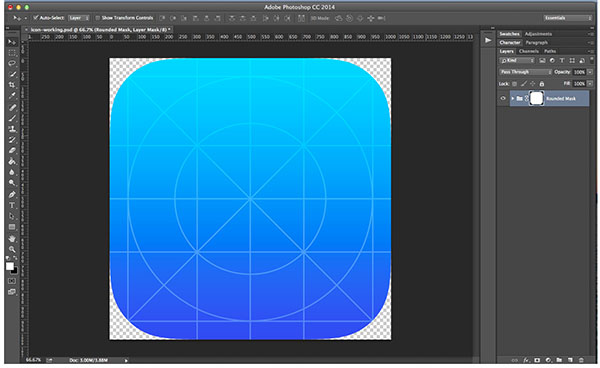
Task: Select the Clone Stamp tool
Action: (x=12, y=129)
